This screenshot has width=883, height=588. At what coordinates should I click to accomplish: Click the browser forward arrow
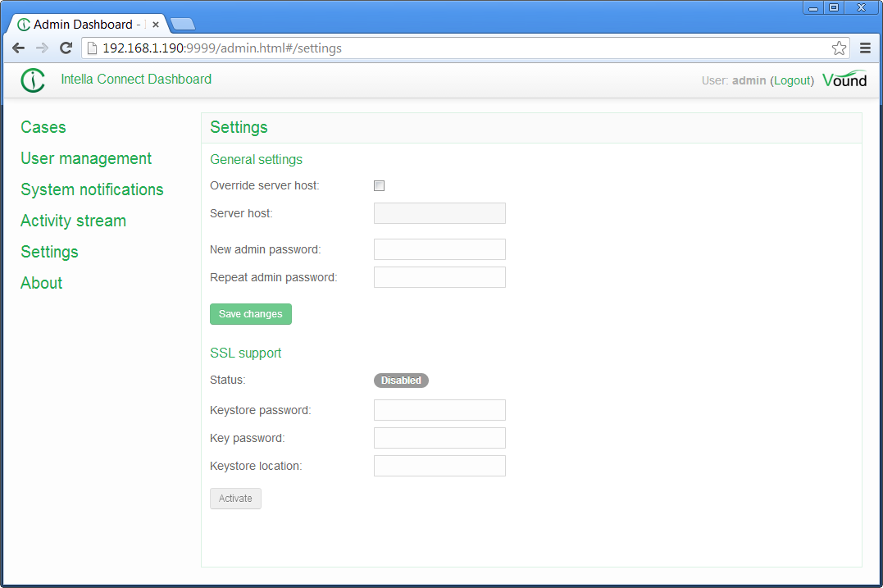(43, 48)
